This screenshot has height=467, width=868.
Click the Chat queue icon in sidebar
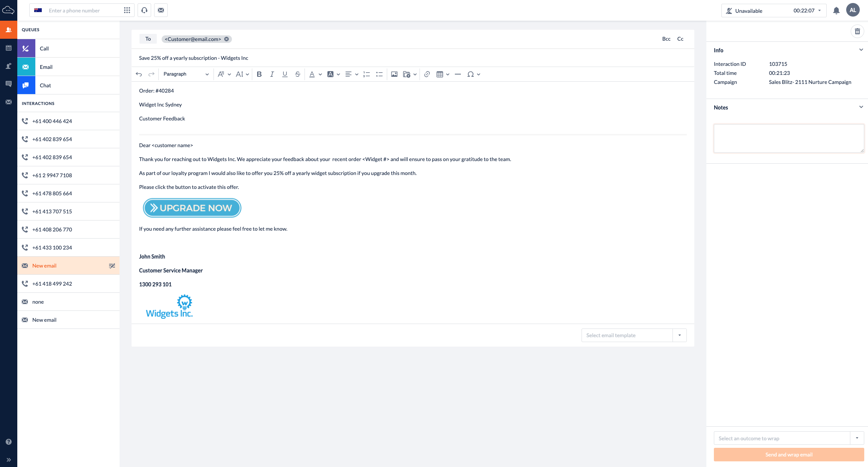coord(26,85)
